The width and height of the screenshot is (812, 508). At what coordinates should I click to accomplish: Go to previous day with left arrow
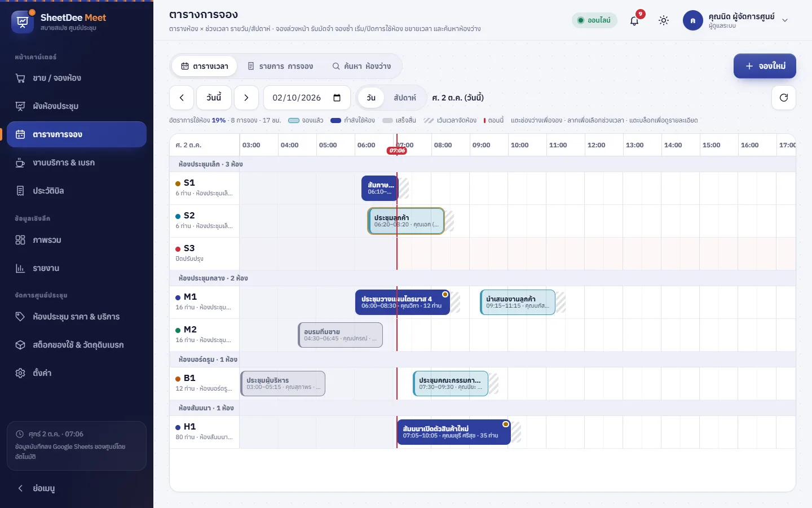pos(182,98)
